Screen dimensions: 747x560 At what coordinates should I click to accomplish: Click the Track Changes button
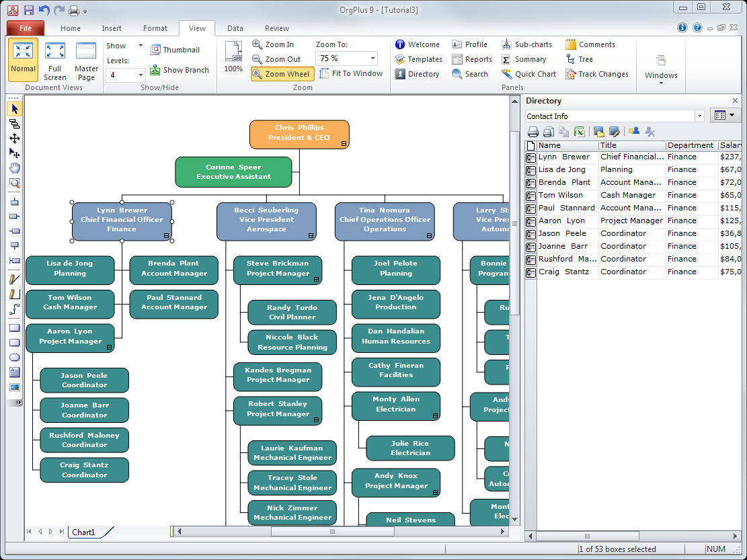coord(597,74)
